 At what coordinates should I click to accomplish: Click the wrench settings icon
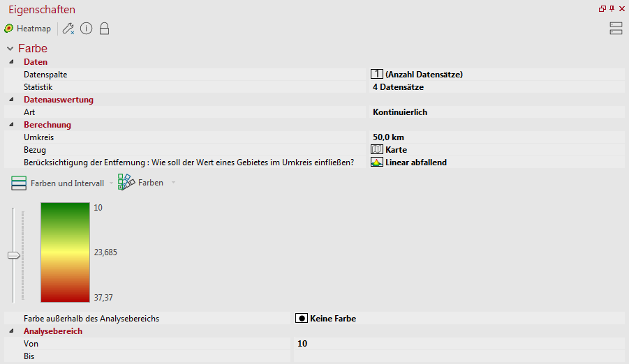68,29
